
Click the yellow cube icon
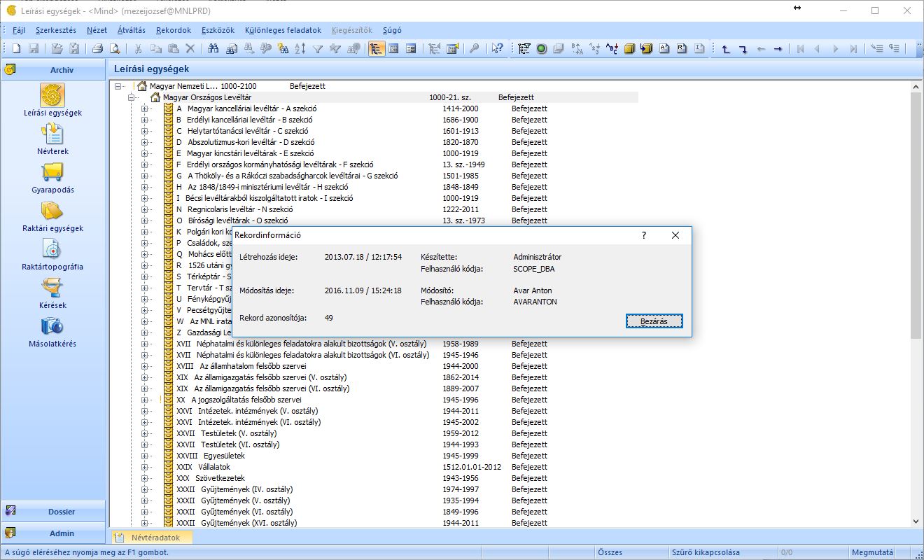pos(629,49)
